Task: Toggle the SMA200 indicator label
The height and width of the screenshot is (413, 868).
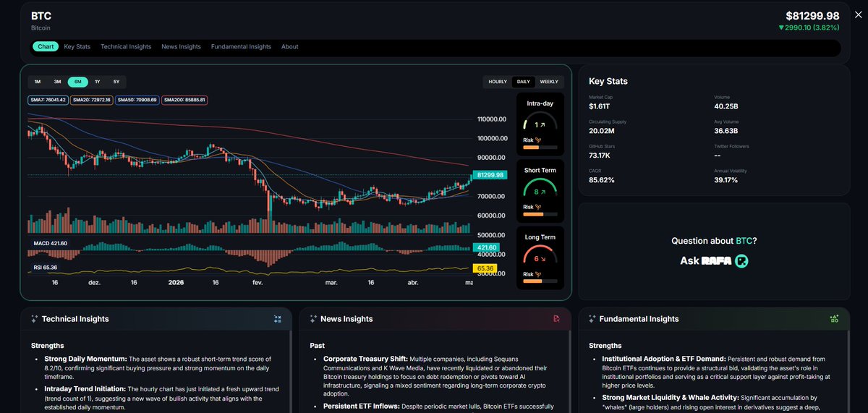Action: pyautogui.click(x=184, y=100)
